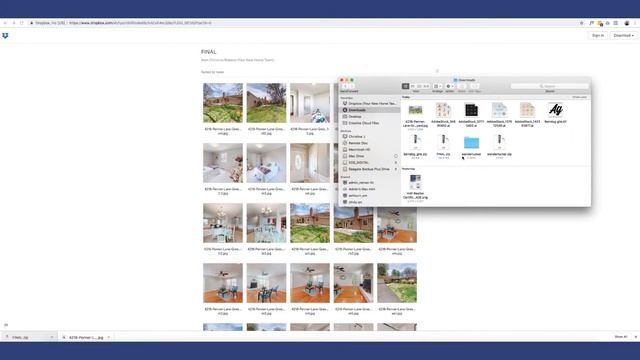Viewport: 640px width, 360px height.
Task: Eject the Seagate Backup Plus Drive
Action: pos(396,169)
